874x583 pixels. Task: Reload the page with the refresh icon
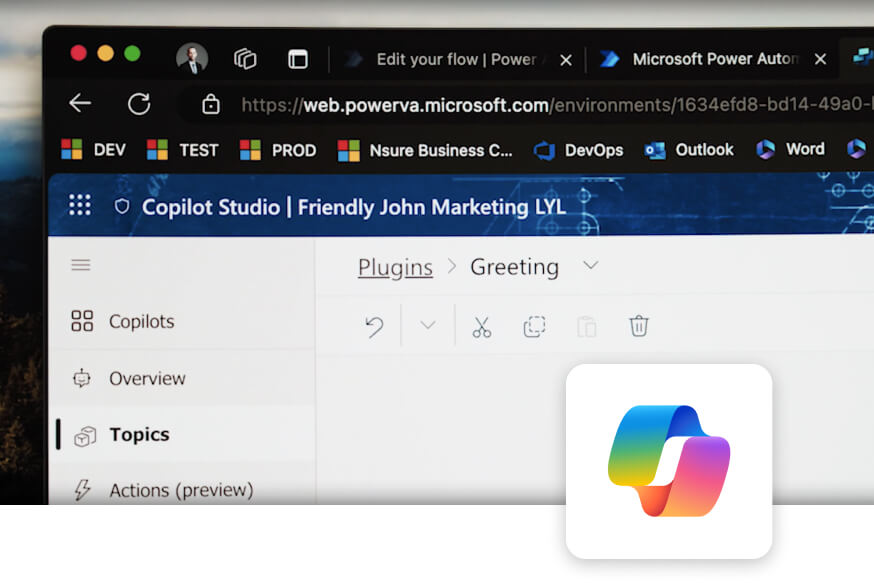(139, 104)
